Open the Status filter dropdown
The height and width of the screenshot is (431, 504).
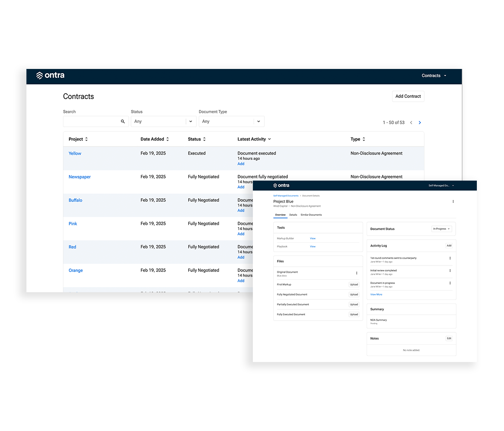tap(164, 121)
